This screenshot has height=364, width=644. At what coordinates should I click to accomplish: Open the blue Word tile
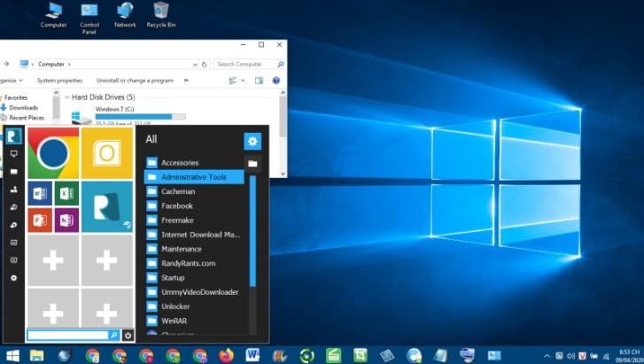pyautogui.click(x=40, y=193)
